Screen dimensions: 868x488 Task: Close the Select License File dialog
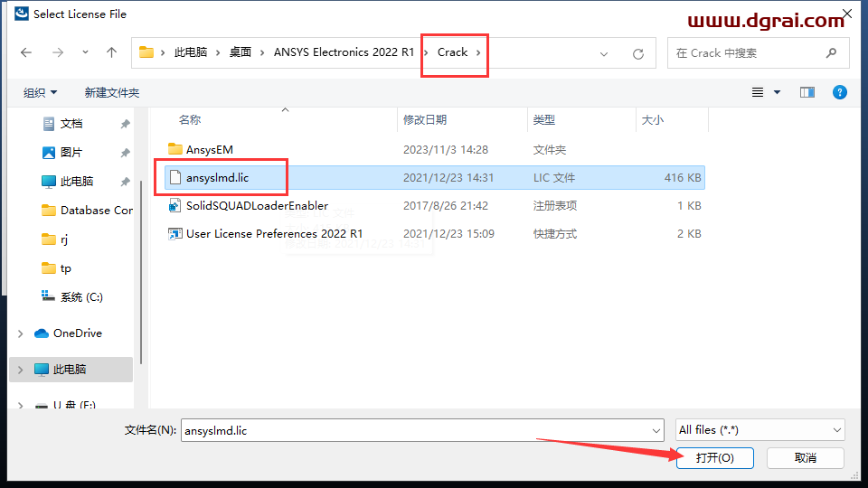[x=847, y=13]
